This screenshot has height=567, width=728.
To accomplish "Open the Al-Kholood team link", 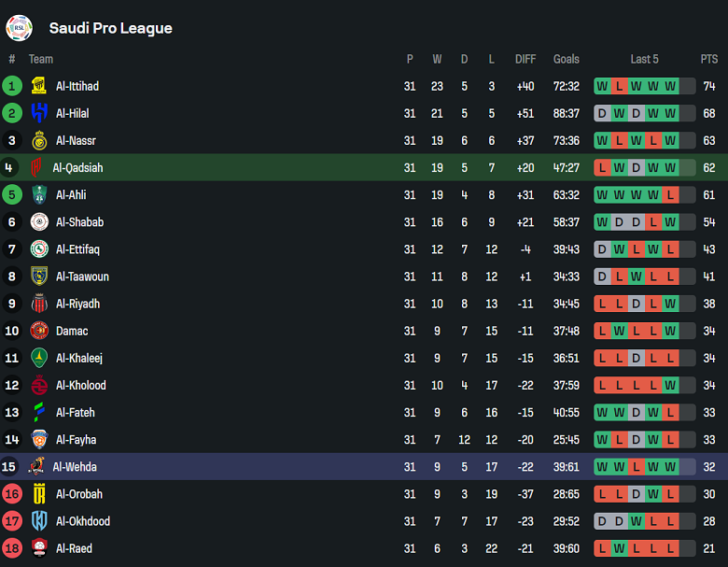I will pos(81,386).
